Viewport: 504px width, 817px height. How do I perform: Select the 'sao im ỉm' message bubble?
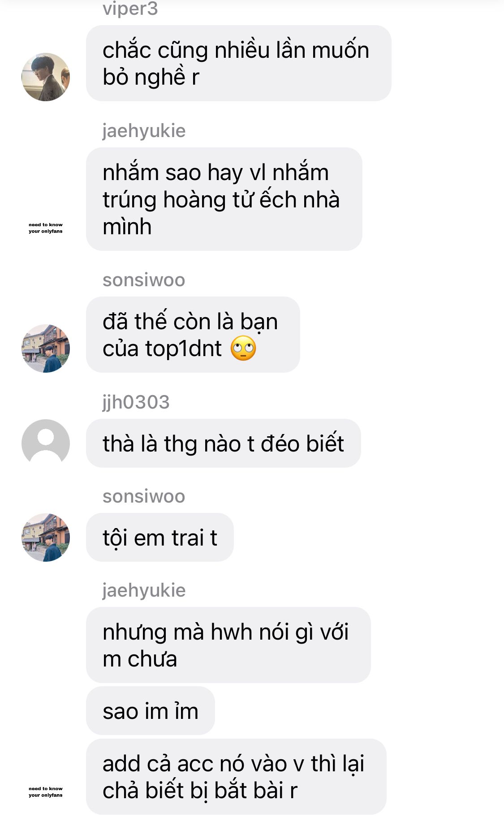[x=150, y=711]
